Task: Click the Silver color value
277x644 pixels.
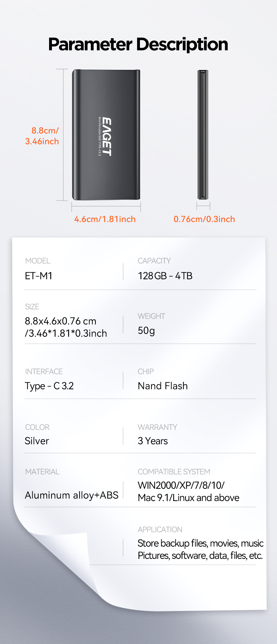Action: click(37, 441)
